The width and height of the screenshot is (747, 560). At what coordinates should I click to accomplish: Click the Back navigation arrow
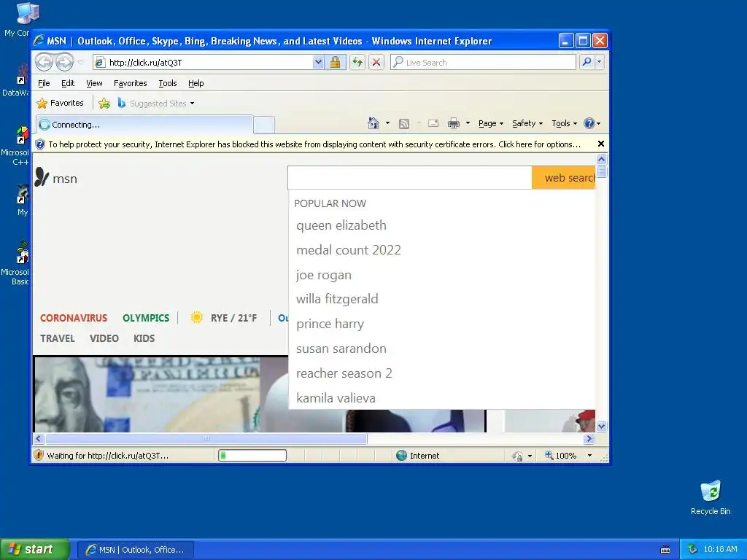click(x=44, y=62)
